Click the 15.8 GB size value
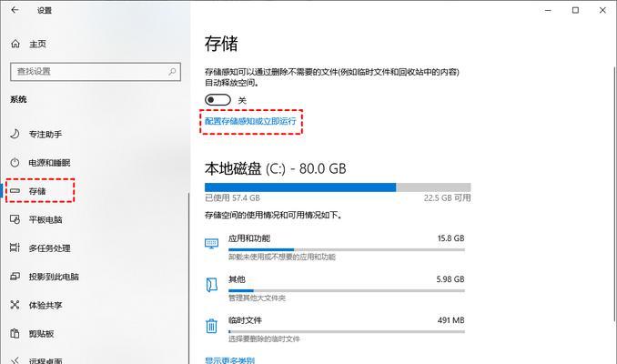The image size is (617, 364). [x=451, y=238]
